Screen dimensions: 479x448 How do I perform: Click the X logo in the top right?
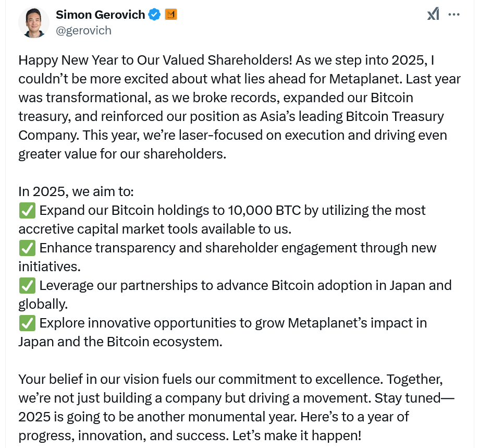[433, 14]
